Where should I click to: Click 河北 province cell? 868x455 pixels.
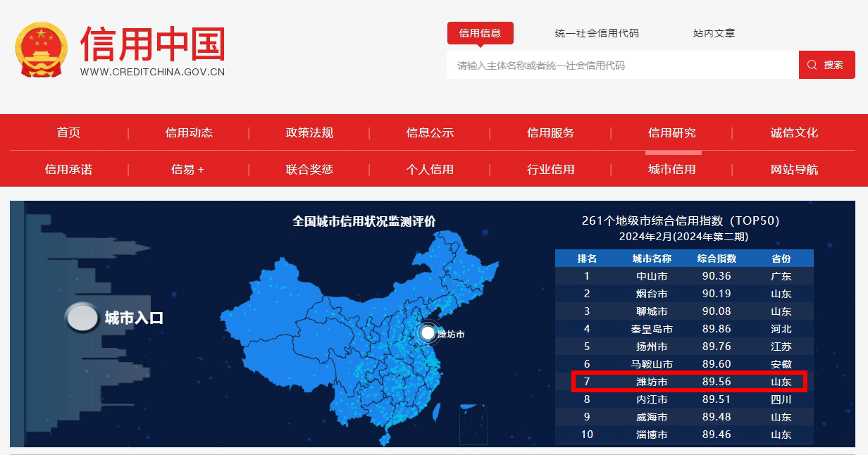781,329
